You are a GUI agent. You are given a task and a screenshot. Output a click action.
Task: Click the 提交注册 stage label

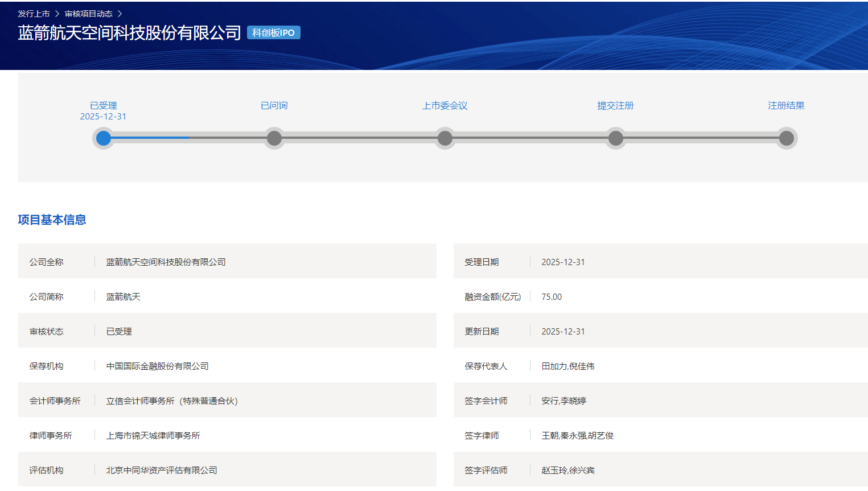pos(615,106)
